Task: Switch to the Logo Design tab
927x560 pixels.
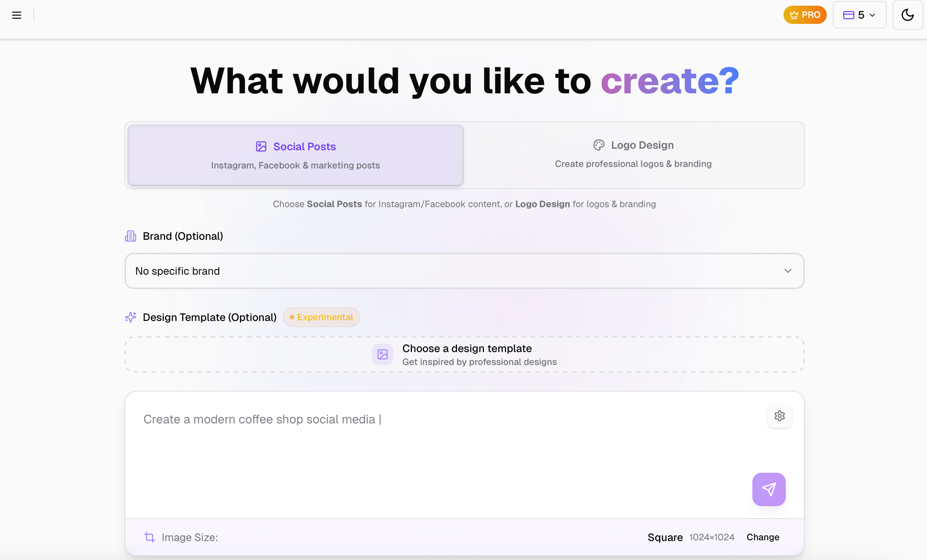Action: tap(633, 154)
